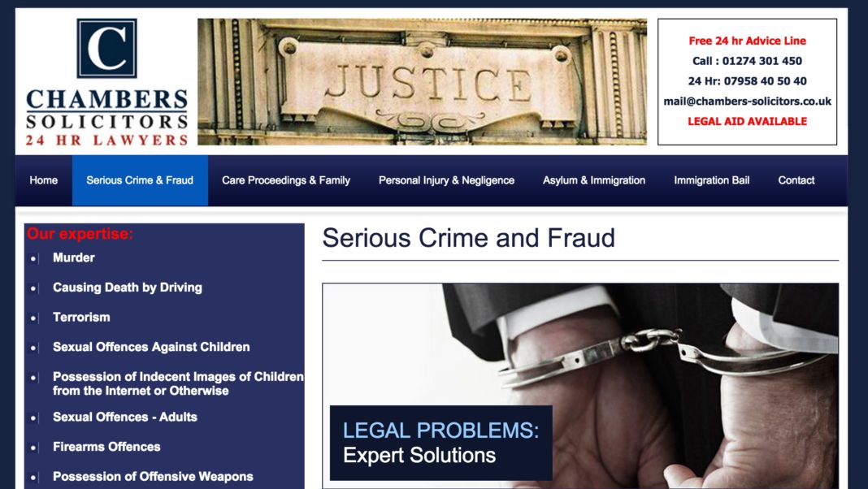
Task: Select the Serious Crime & Fraud tab
Action: point(140,180)
